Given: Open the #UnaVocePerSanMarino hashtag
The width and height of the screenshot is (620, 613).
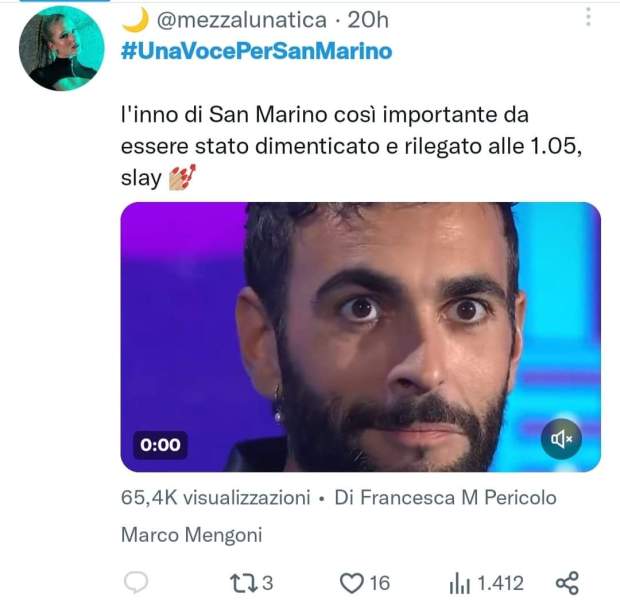Looking at the screenshot, I should 256,50.
